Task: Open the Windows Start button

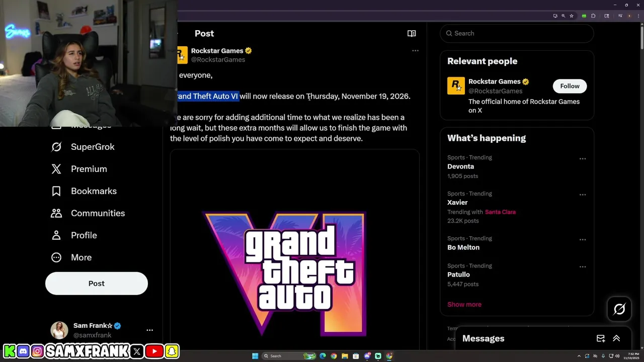Action: tap(255, 356)
